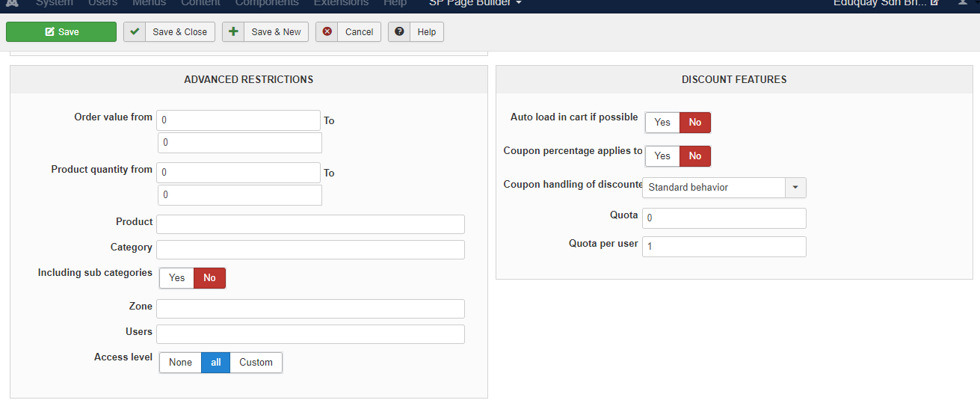
Task: Set Auto load in cart to Yes
Action: (662, 123)
